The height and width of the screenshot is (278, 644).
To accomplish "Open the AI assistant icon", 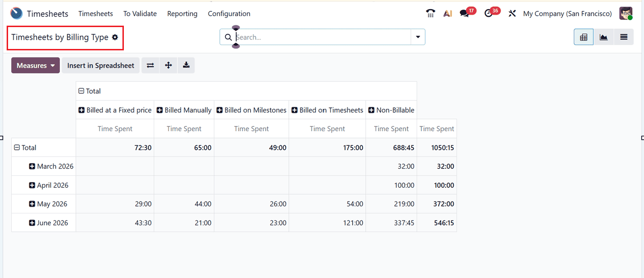I will tap(448, 13).
